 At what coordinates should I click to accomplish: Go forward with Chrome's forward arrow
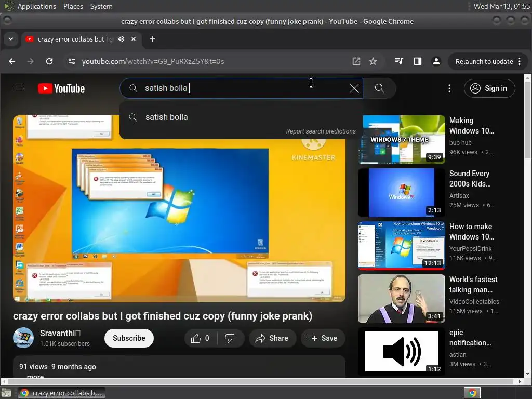31,61
